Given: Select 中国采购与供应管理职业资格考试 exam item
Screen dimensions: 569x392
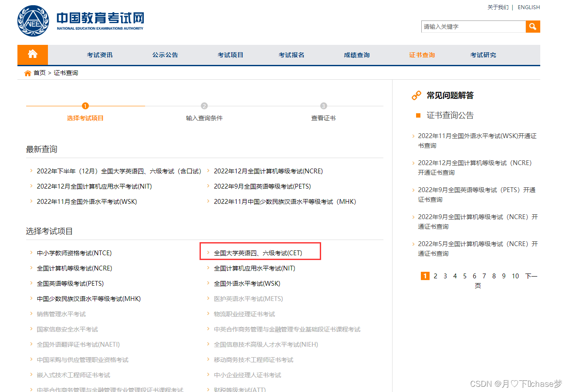Looking at the screenshot, I should point(83,360).
